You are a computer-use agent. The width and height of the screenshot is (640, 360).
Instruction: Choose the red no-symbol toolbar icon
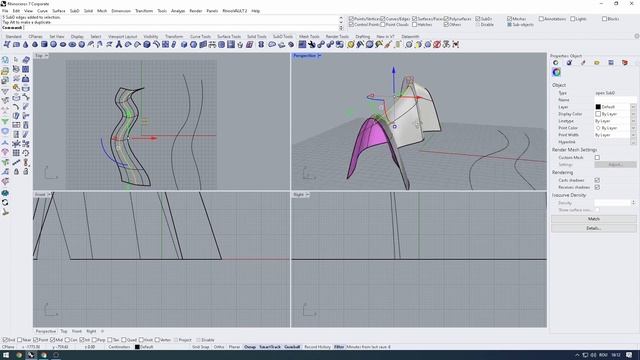(437, 44)
